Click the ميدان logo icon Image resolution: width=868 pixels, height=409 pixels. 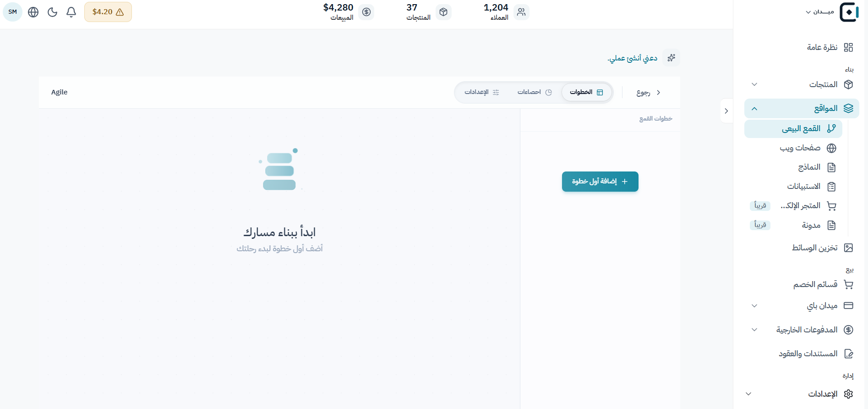click(849, 12)
